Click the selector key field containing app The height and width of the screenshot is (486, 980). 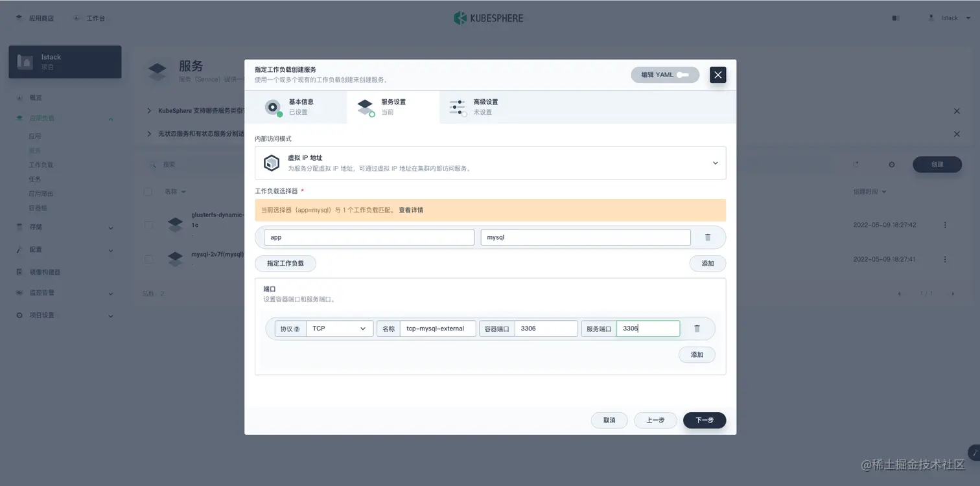click(x=369, y=237)
